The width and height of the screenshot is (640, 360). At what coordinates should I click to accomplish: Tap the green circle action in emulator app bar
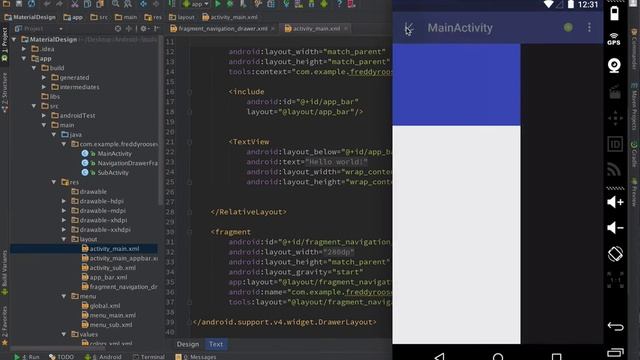click(x=568, y=27)
